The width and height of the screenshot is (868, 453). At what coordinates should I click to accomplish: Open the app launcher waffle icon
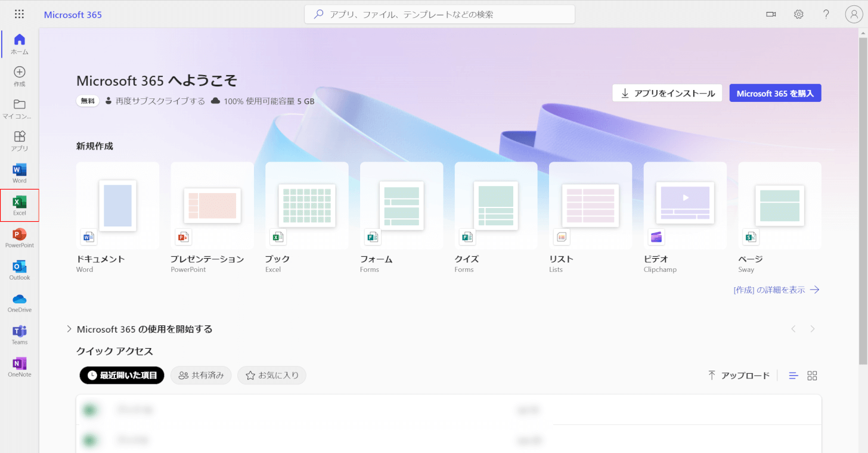pyautogui.click(x=19, y=14)
